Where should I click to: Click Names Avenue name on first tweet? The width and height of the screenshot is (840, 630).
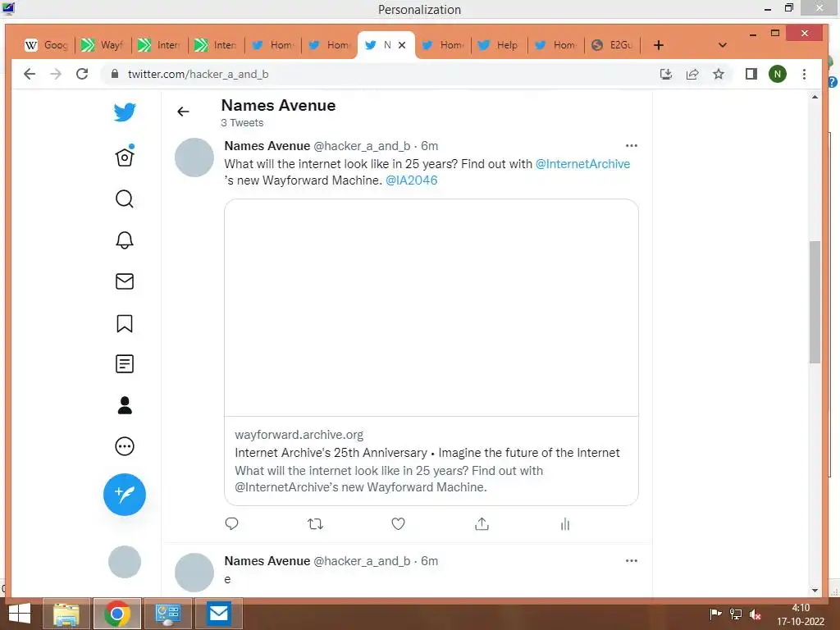[267, 146]
